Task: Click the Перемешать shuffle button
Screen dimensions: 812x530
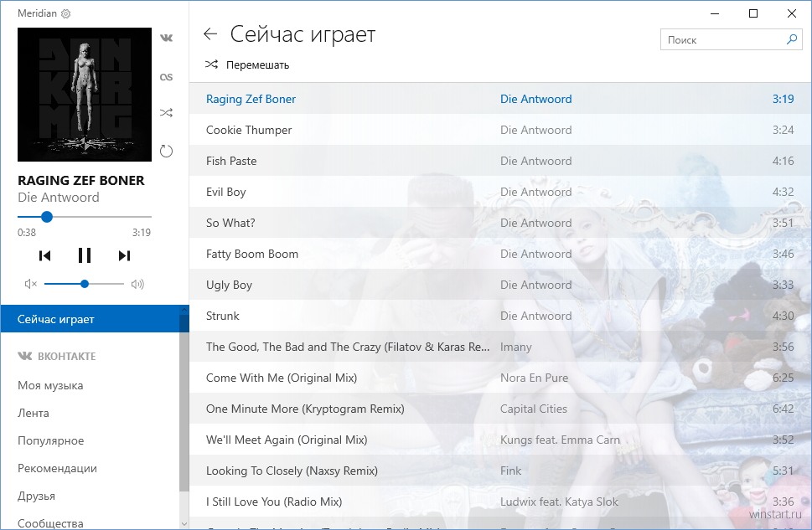Action: 247,64
